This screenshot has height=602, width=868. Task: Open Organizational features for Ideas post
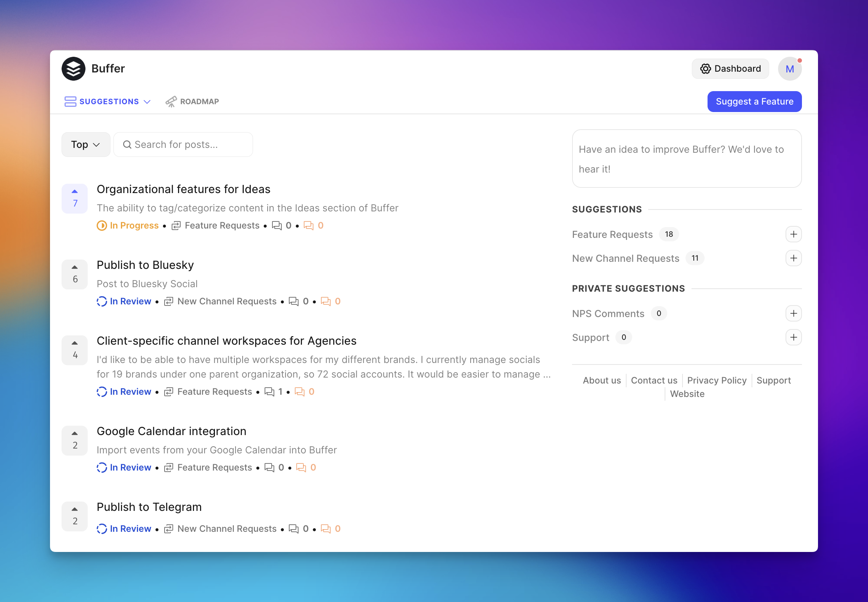184,189
